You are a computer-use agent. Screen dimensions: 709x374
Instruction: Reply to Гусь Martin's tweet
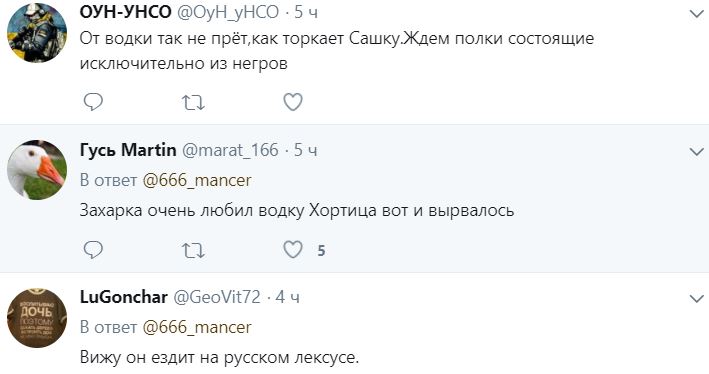coord(93,250)
